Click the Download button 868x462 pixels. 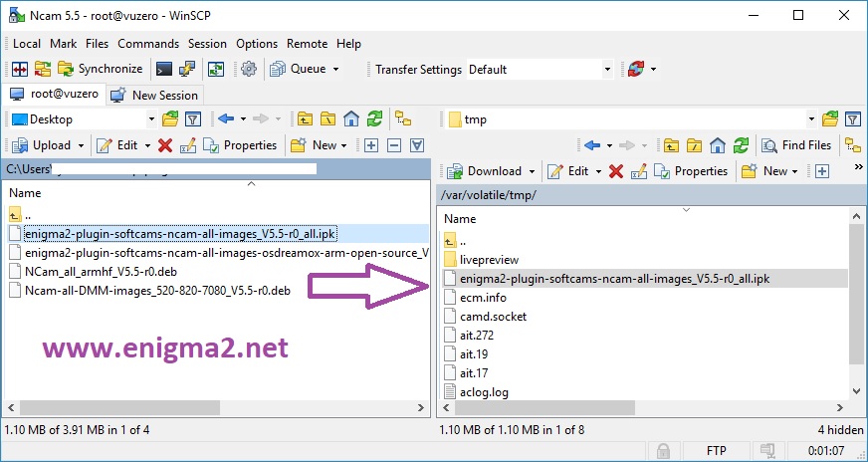point(484,171)
